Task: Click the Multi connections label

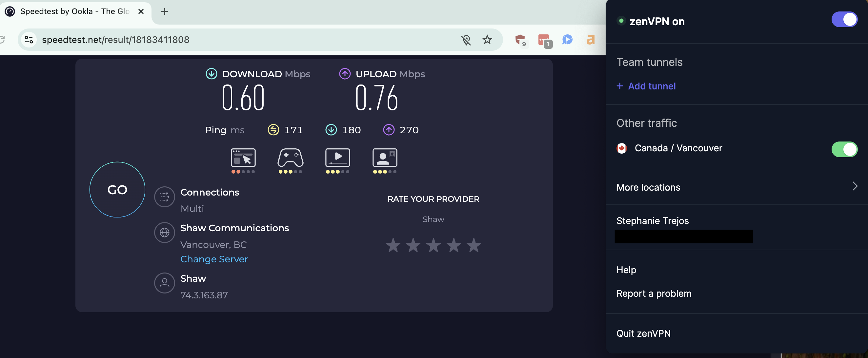Action: point(192,209)
